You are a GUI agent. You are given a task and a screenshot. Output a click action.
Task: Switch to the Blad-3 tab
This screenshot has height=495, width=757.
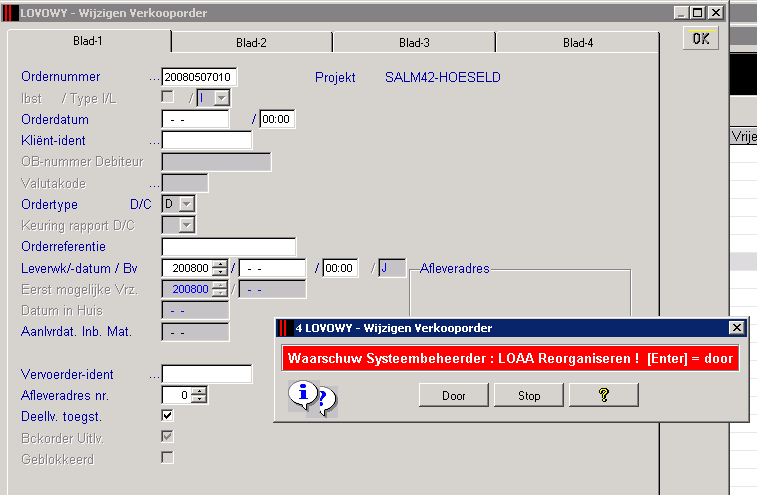click(414, 43)
